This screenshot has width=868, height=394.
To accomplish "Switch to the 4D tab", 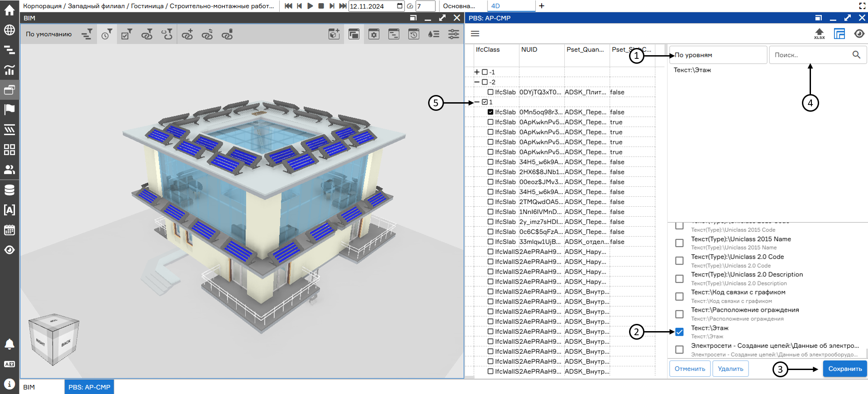I will 511,6.
